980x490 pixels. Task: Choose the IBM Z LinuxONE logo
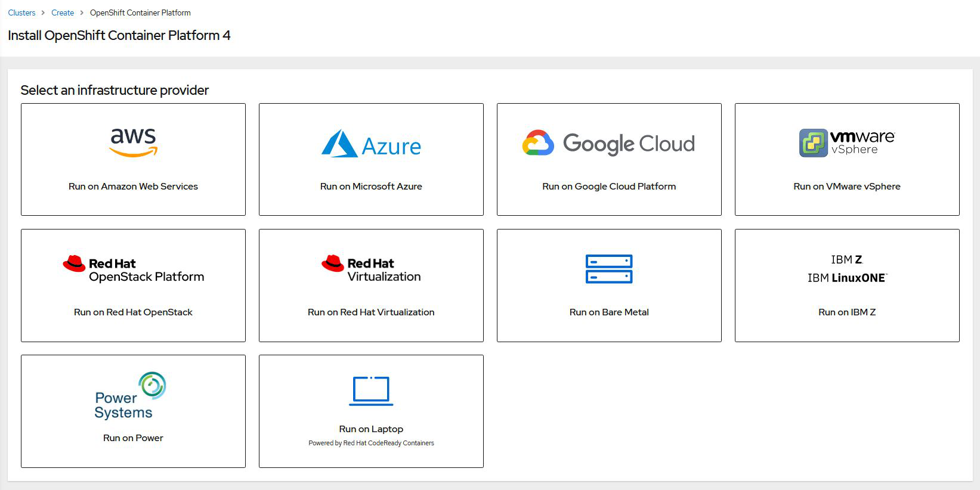847,269
